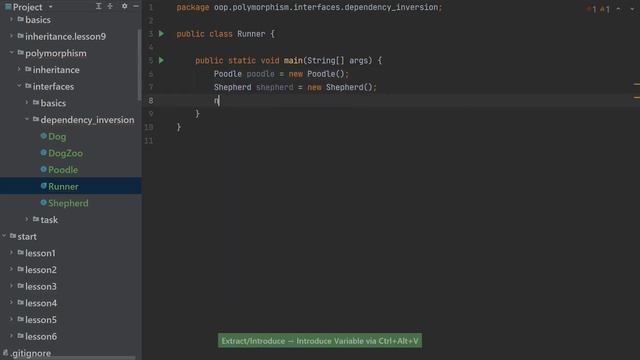Expand the basics folder under interfaces

tap(27, 102)
